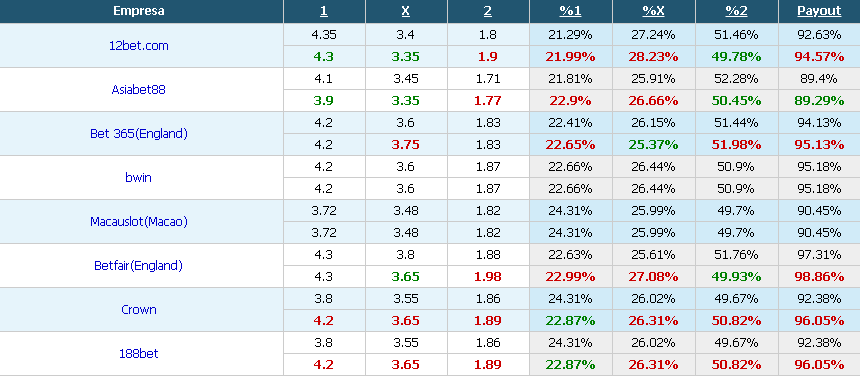The height and width of the screenshot is (376, 860).
Task: Sort by the 2 column header
Action: [x=488, y=11]
